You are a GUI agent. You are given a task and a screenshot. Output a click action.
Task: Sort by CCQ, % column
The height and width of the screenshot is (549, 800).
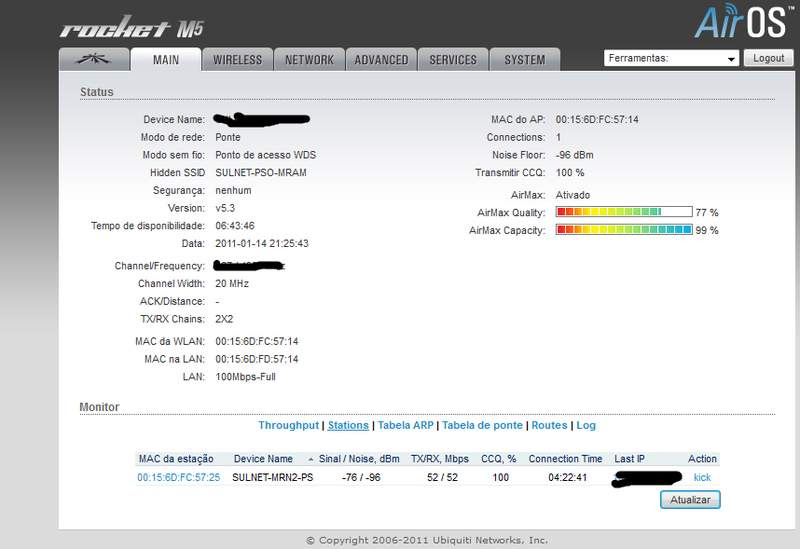498,459
